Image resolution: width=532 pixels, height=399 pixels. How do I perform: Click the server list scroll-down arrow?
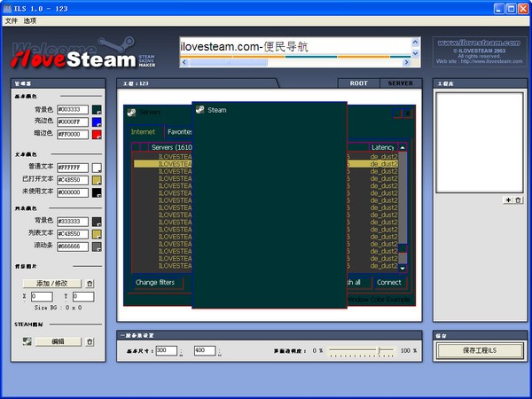coord(403,269)
